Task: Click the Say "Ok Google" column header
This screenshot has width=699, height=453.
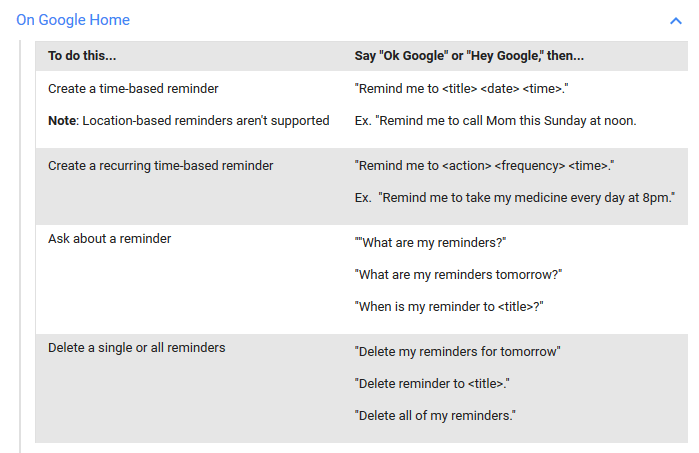Action: pyautogui.click(x=469, y=56)
